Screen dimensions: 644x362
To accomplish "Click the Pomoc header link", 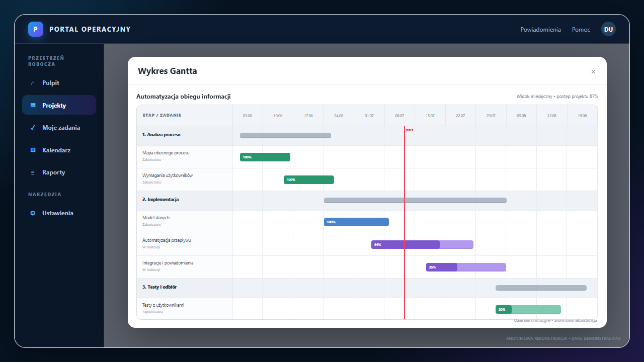I will point(581,30).
